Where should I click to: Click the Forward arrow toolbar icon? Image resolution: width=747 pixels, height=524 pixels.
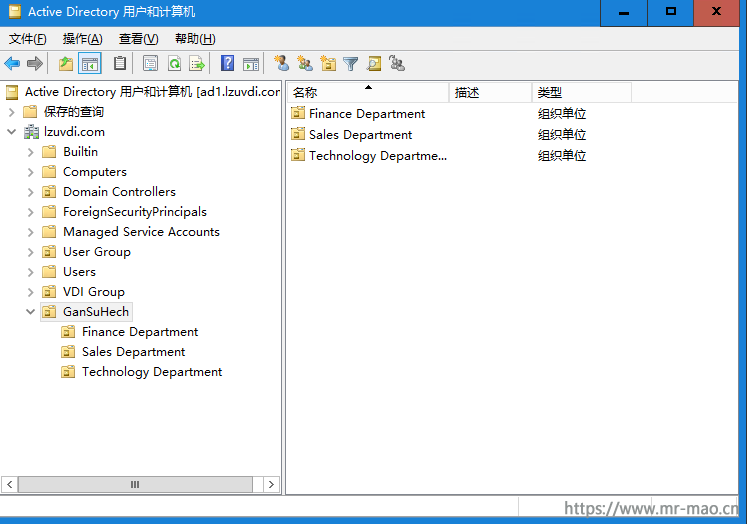(x=35, y=63)
